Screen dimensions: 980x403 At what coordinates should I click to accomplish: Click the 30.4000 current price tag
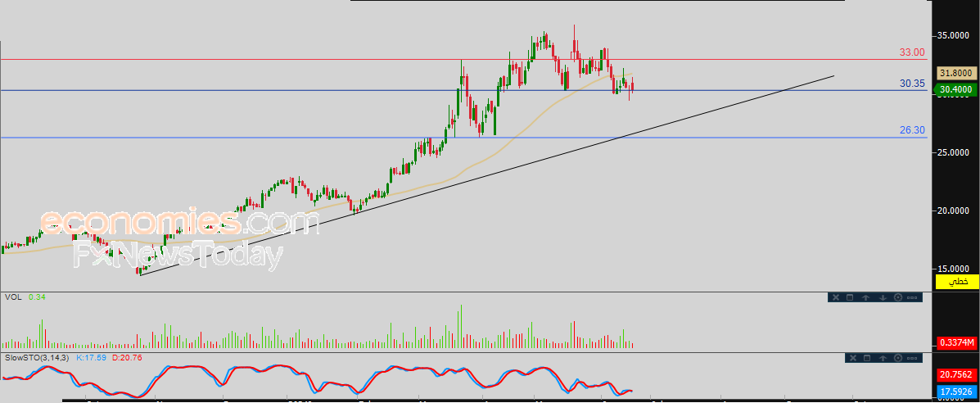tap(955, 89)
